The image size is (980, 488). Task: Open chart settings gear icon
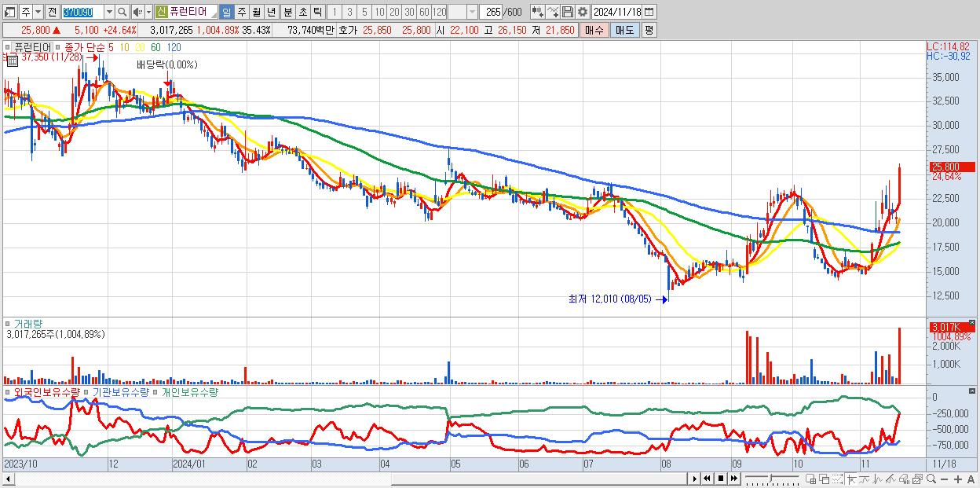(582, 12)
